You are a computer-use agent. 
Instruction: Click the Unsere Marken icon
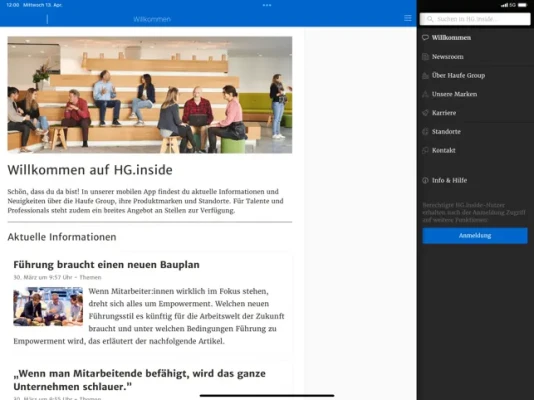point(425,94)
